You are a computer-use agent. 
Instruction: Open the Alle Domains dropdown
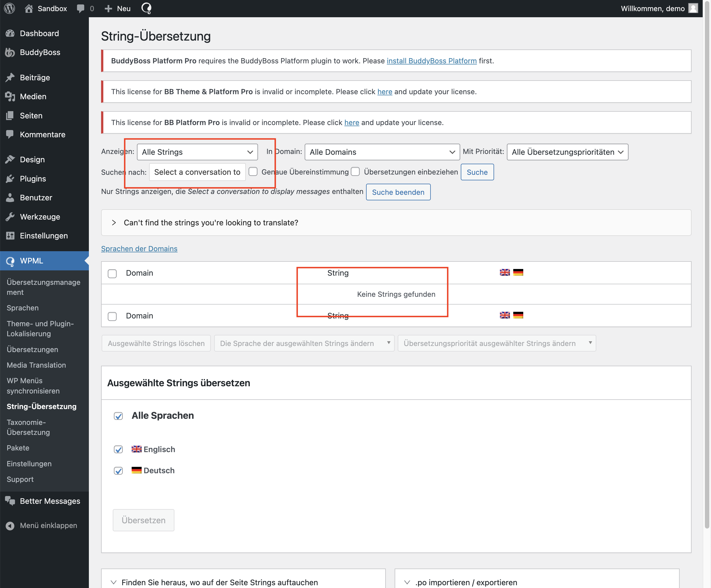click(382, 152)
